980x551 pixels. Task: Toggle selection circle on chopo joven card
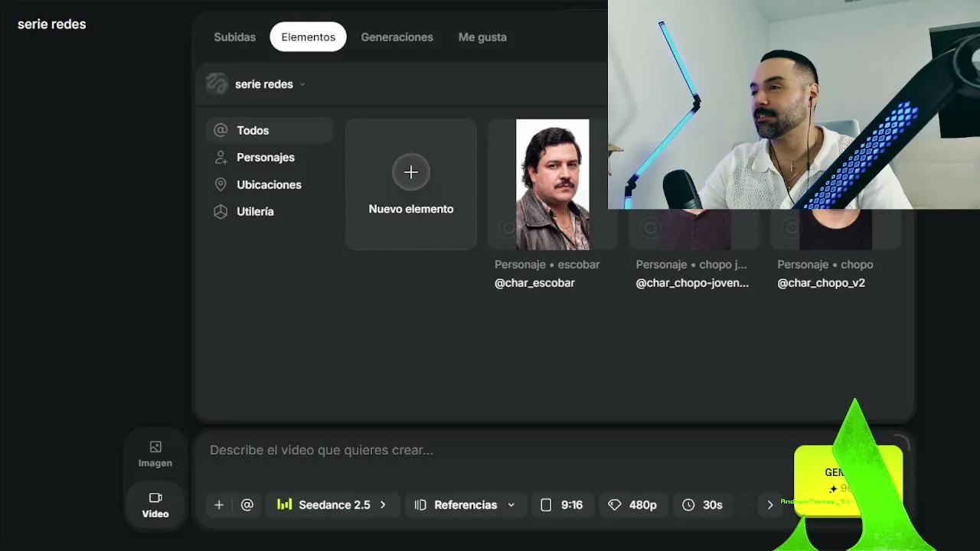click(649, 228)
